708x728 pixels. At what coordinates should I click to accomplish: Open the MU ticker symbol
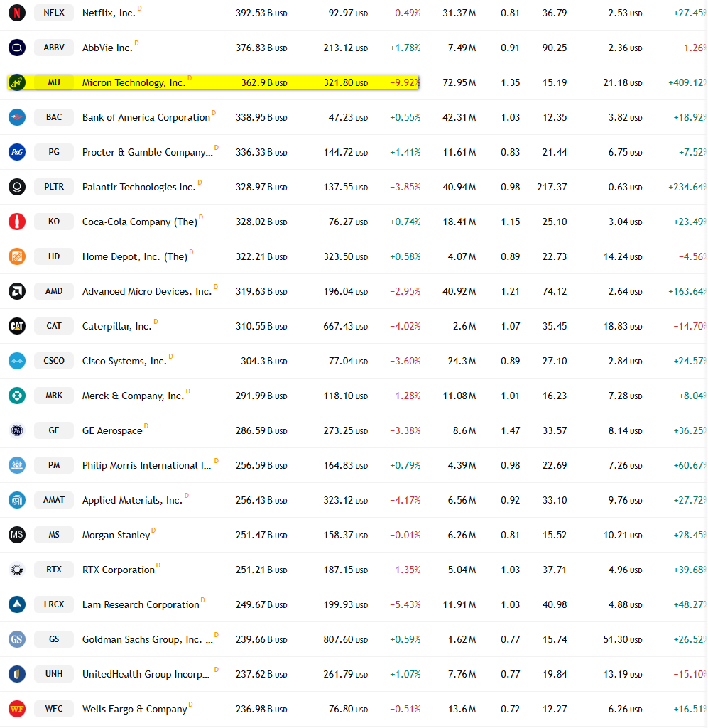[54, 82]
